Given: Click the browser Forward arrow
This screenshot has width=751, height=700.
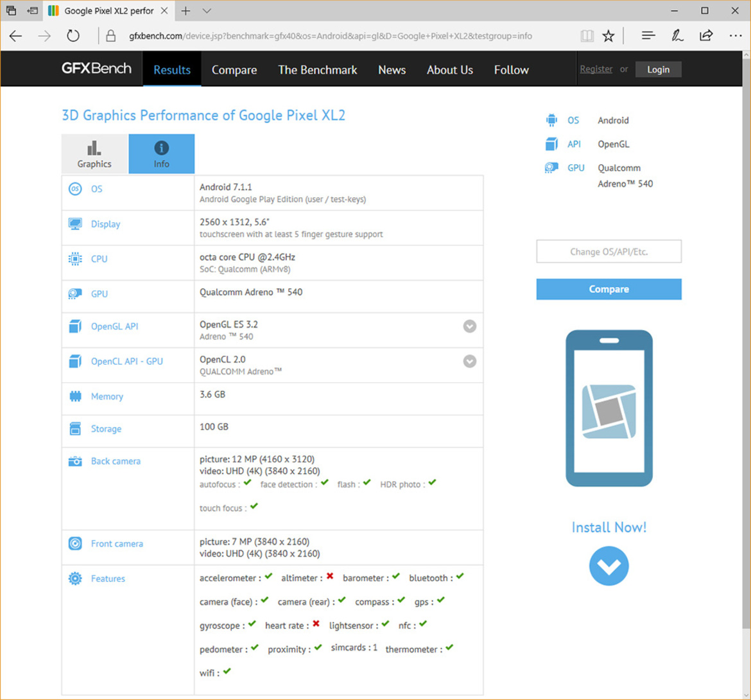Looking at the screenshot, I should click(x=44, y=36).
